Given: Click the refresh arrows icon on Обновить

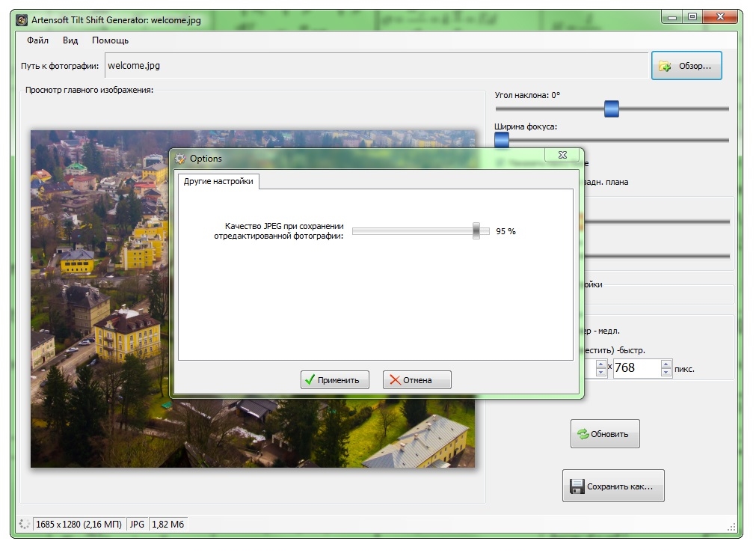Looking at the screenshot, I should click(x=581, y=434).
